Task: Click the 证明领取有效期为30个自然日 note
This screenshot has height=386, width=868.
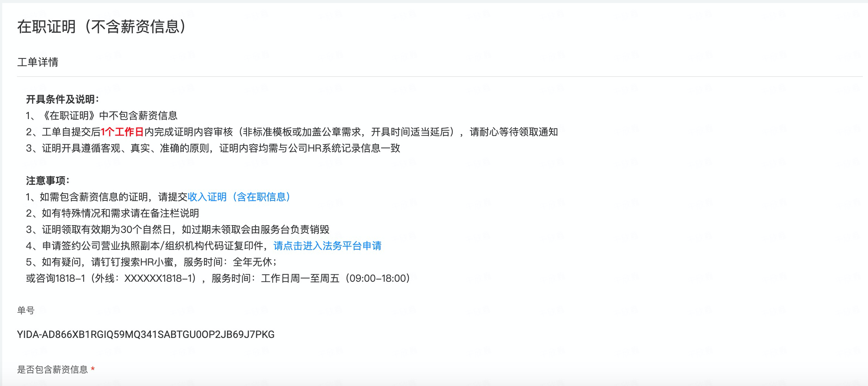Action: 177,230
